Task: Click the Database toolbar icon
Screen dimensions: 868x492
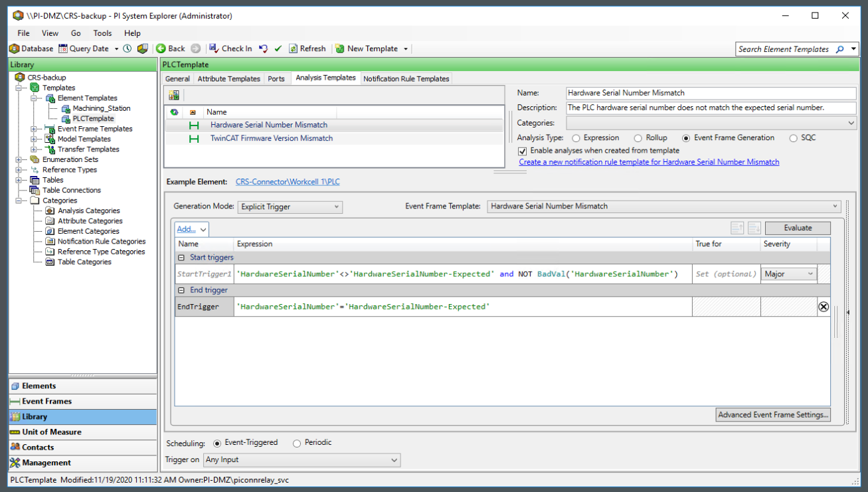Action: tap(14, 48)
